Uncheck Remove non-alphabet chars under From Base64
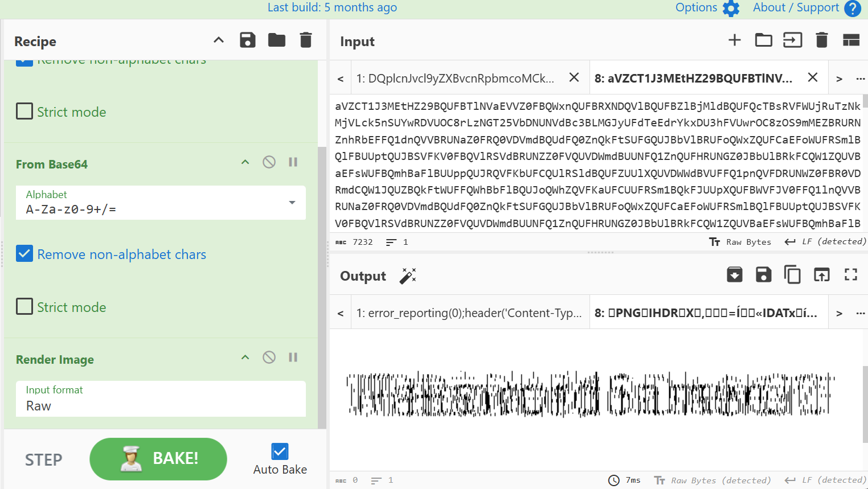This screenshot has height=489, width=868. 24,254
